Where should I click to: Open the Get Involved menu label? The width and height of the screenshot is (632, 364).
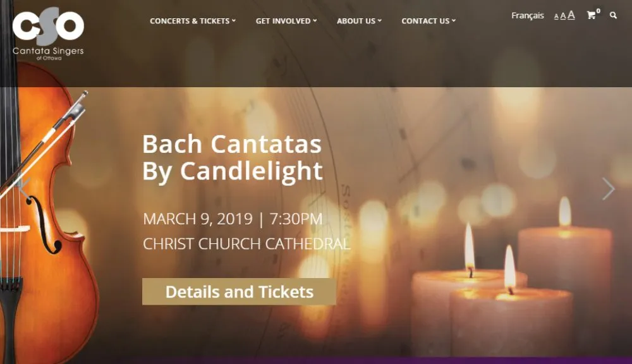click(283, 21)
